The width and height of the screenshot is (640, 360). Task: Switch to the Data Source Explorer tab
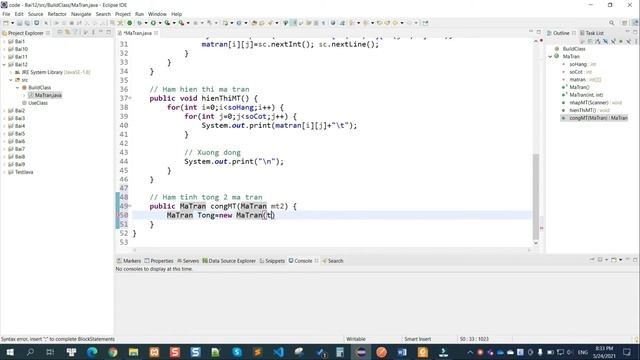click(x=229, y=260)
